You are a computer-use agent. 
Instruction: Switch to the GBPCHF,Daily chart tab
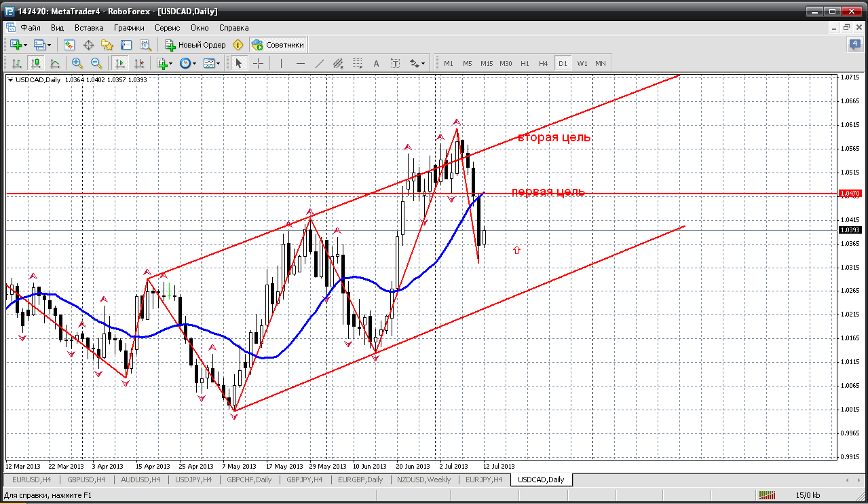(x=249, y=480)
